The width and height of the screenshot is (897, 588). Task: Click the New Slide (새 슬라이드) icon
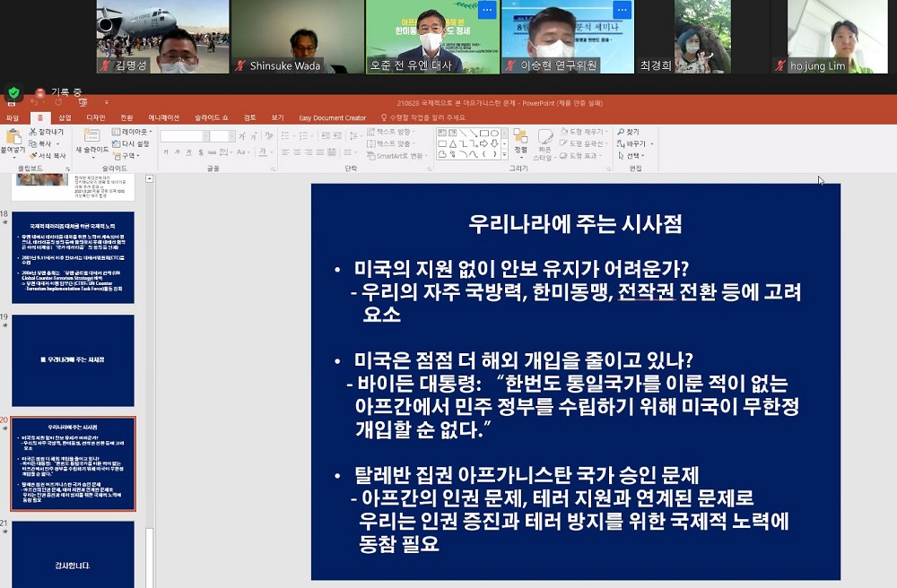[x=91, y=135]
